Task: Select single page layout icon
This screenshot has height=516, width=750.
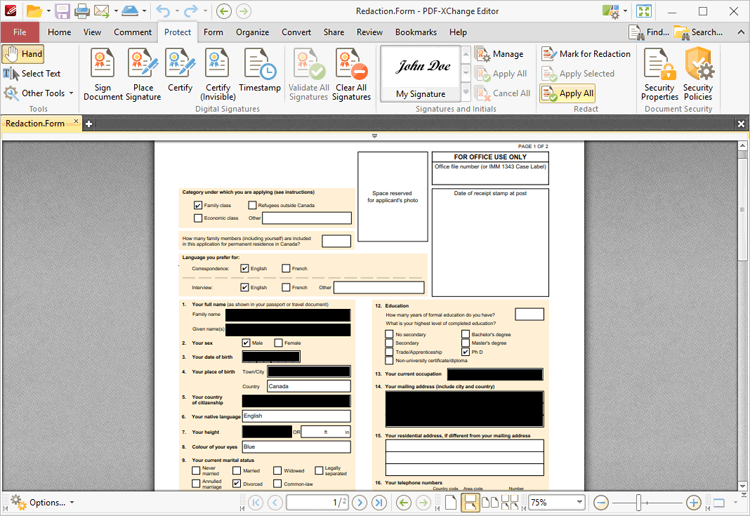Action: 451,503
